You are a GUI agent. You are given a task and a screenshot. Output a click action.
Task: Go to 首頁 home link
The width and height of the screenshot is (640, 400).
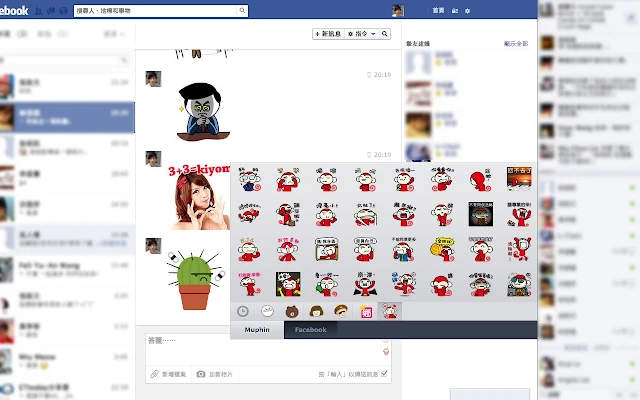[438, 11]
